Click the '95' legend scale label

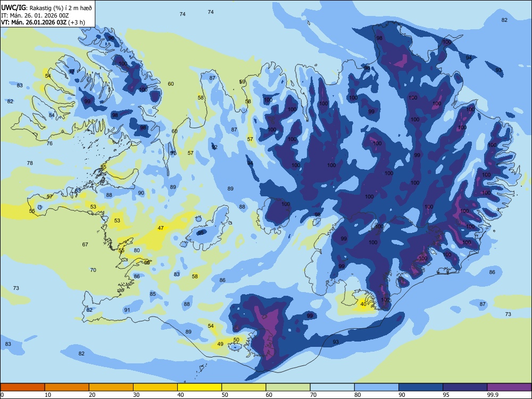[x=446, y=395]
